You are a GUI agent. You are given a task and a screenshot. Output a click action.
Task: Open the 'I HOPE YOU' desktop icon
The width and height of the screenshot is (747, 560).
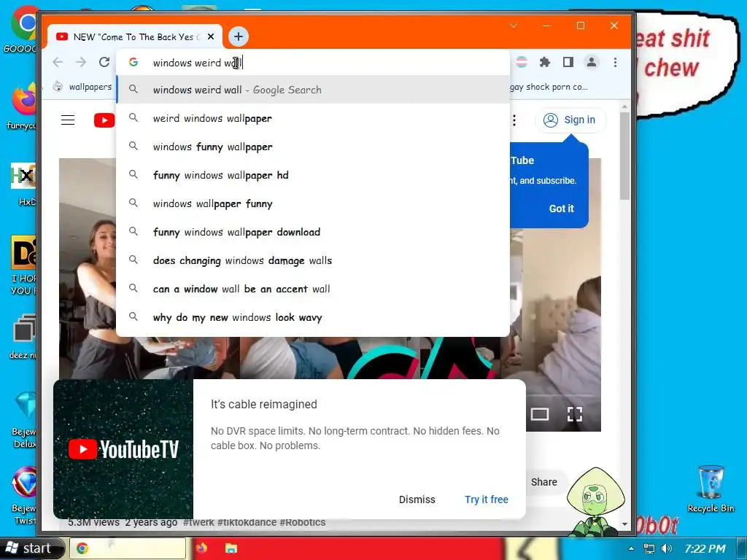24,265
